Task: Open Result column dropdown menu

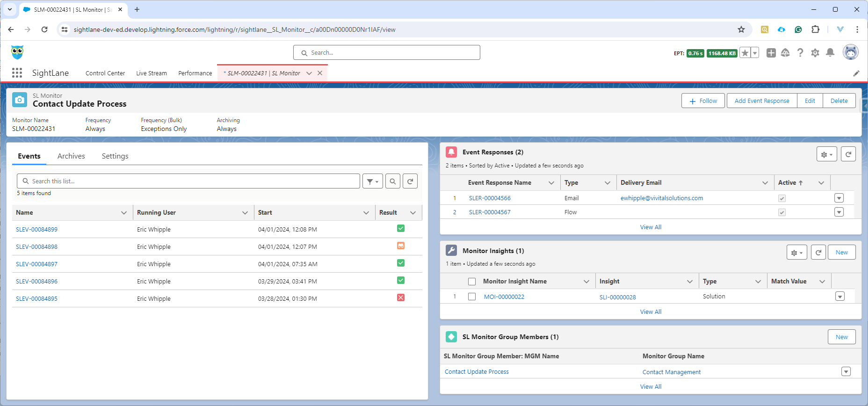Action: 413,213
